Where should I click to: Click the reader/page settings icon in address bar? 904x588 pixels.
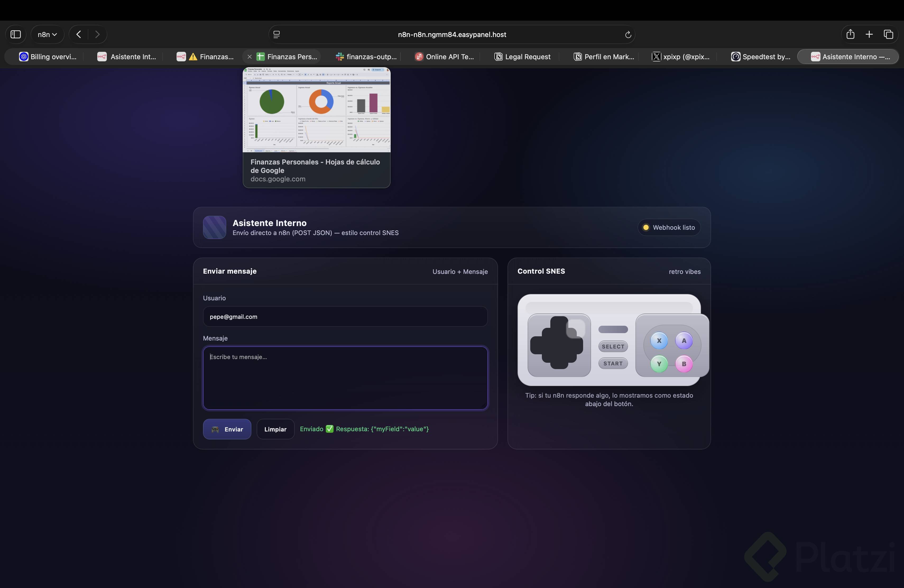point(276,35)
